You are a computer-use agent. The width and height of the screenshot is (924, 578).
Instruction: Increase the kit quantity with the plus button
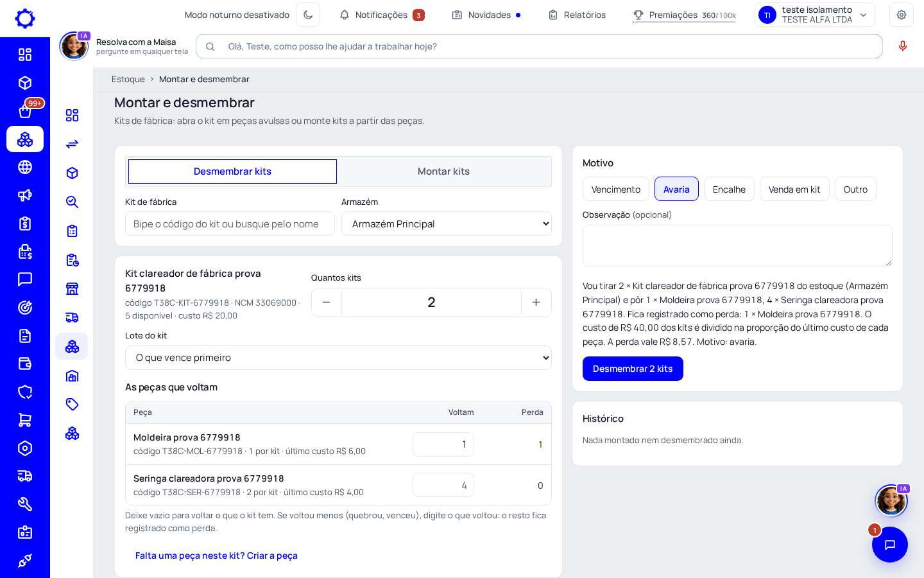(x=536, y=302)
